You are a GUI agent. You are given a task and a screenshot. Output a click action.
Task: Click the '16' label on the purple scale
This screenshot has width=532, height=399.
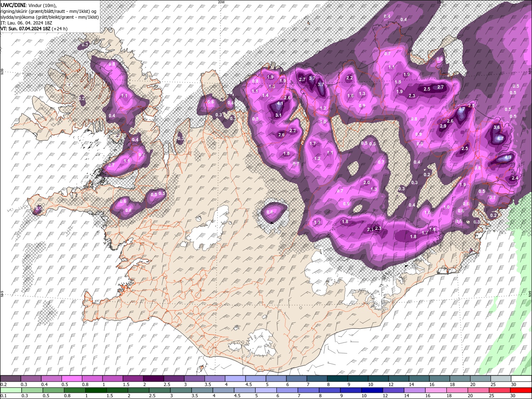pos(432,384)
